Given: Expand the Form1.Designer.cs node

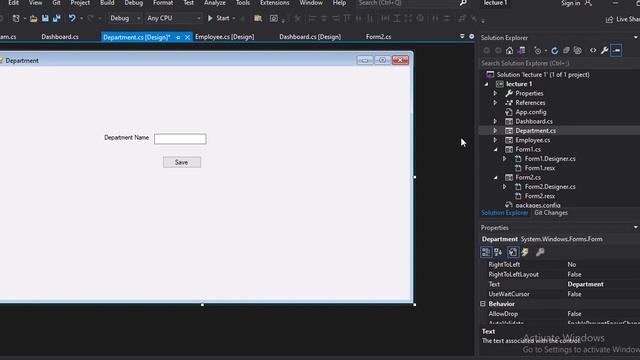Looking at the screenshot, I should tap(504, 159).
